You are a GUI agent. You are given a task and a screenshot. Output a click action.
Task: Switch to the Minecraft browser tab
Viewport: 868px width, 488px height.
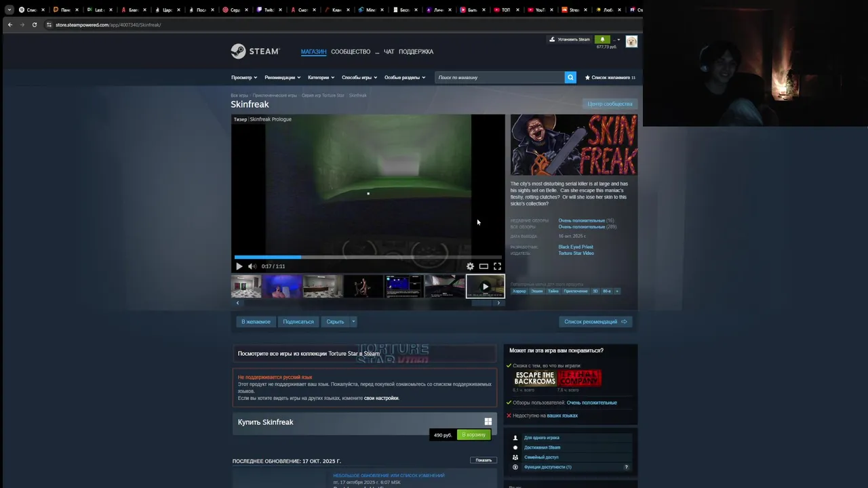coord(370,10)
